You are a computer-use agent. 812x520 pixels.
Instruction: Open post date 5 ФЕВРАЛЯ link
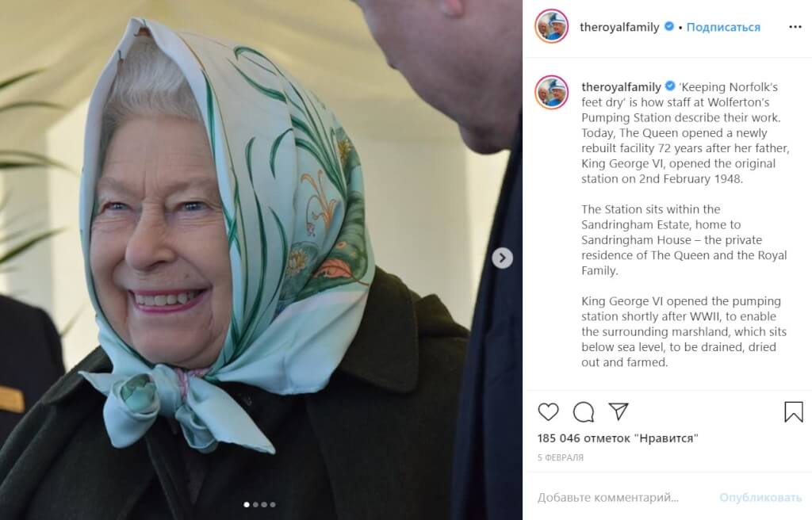click(x=561, y=457)
